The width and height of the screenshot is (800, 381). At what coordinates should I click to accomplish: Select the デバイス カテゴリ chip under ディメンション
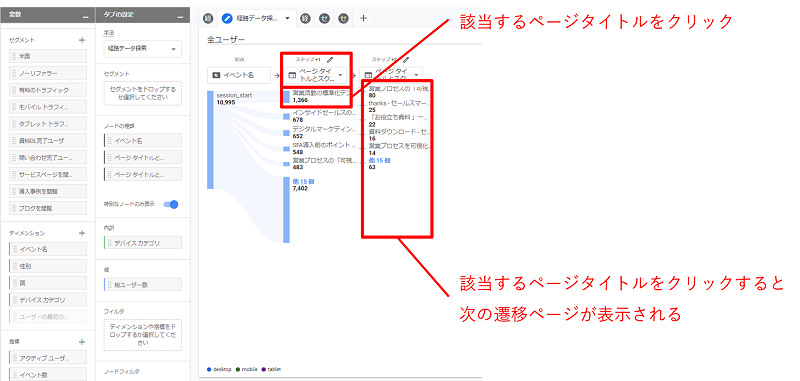click(x=48, y=299)
